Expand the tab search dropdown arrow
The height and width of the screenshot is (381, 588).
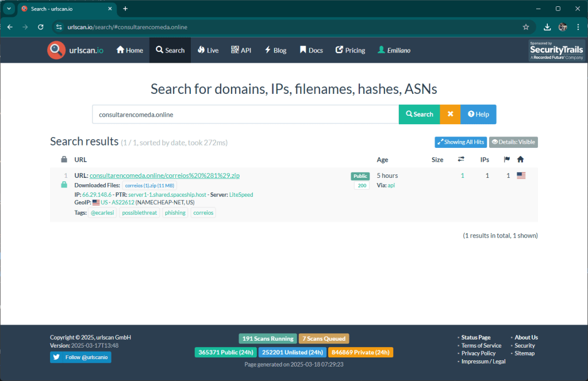tap(9, 9)
